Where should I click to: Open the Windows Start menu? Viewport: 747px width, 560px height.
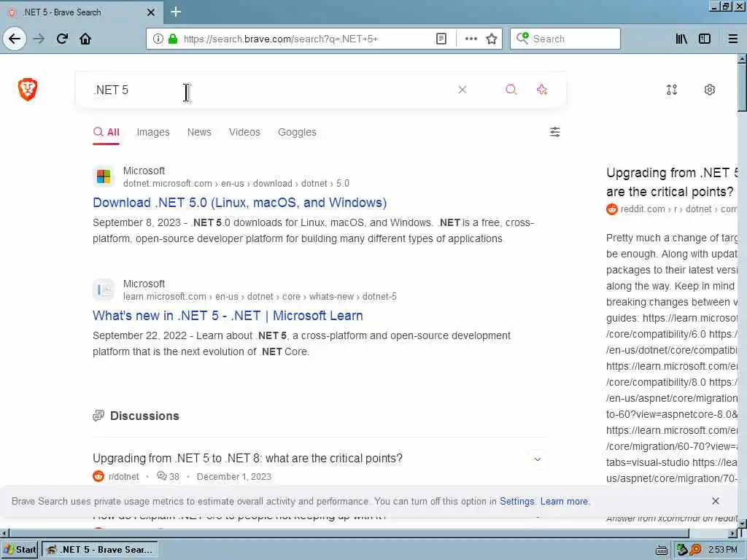20,550
